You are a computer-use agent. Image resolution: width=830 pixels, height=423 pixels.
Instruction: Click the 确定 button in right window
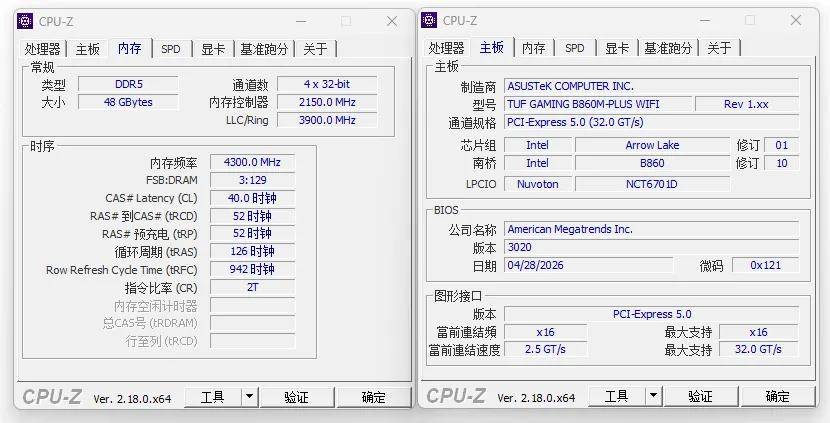point(777,396)
